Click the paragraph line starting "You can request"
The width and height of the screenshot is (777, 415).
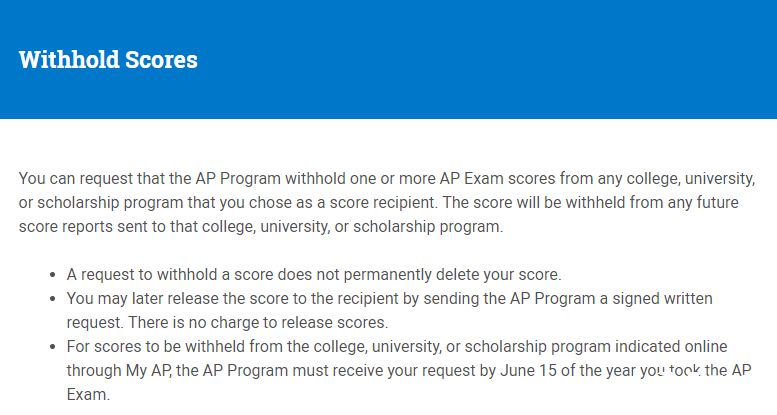coord(387,178)
